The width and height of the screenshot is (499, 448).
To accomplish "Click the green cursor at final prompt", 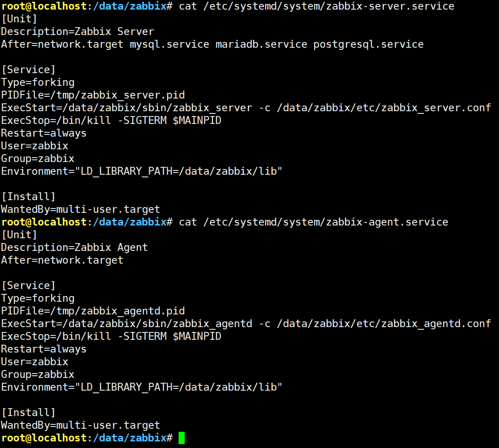I will [x=182, y=438].
